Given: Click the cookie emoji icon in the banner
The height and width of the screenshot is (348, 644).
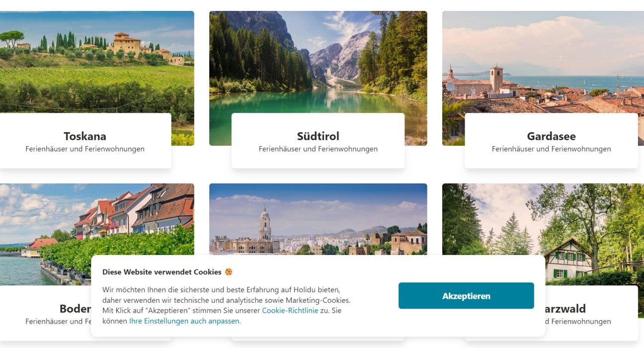Looking at the screenshot, I should click(229, 272).
